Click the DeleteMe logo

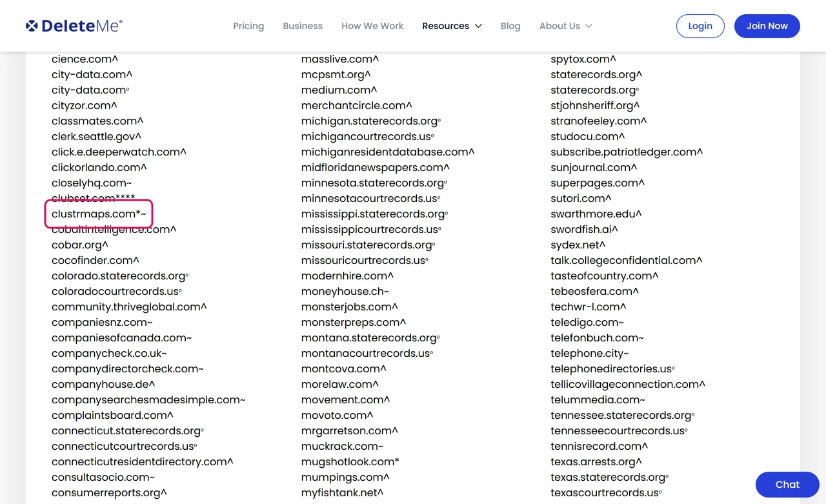coord(74,26)
